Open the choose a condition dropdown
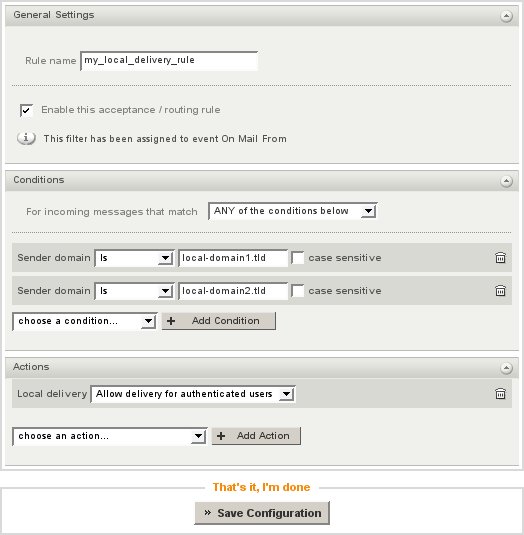 84,321
